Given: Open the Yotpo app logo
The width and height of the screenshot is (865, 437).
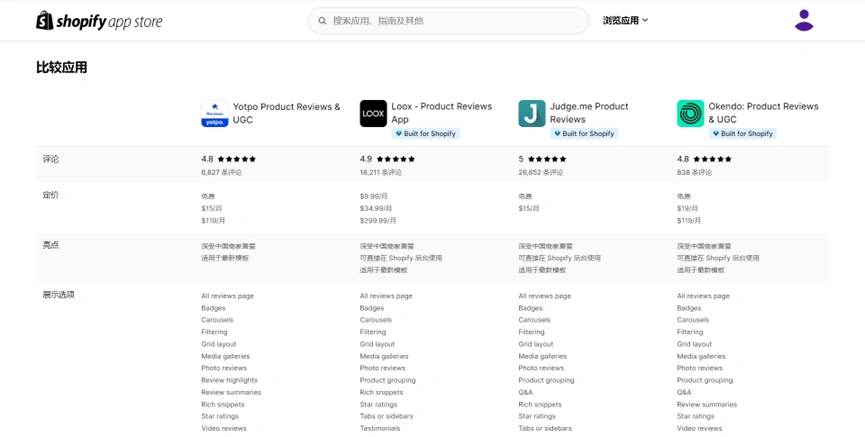Looking at the screenshot, I should (215, 114).
